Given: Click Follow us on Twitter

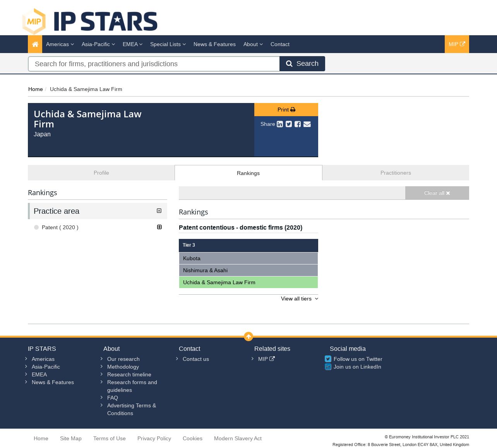Looking at the screenshot, I should tap(358, 359).
